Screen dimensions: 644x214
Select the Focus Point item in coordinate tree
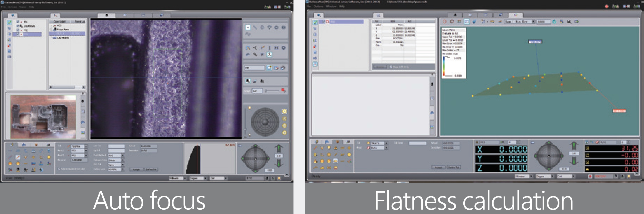[62, 29]
